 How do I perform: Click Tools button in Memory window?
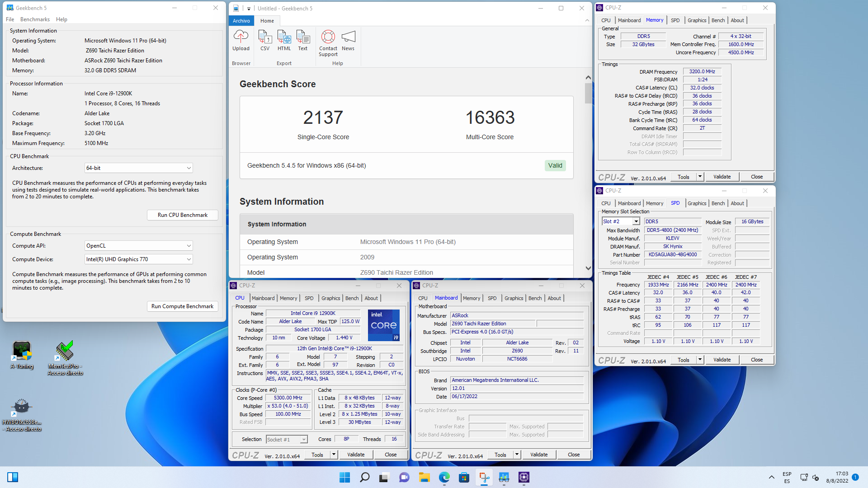coord(683,177)
